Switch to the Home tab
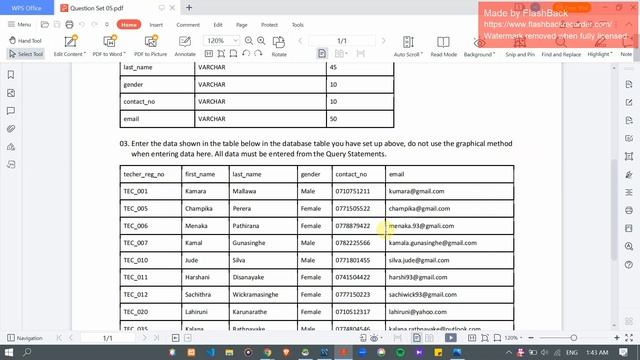Image resolution: width=640 pixels, height=360 pixels. (x=129, y=24)
